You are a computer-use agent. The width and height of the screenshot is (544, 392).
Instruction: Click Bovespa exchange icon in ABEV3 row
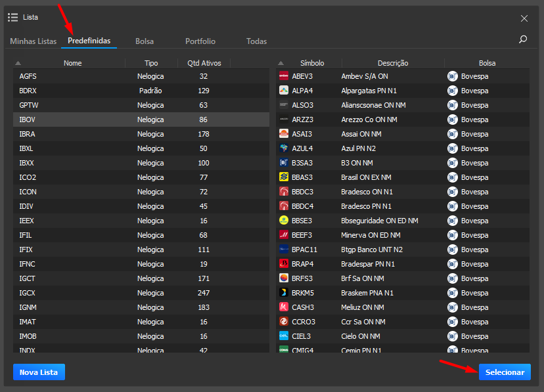coord(453,76)
